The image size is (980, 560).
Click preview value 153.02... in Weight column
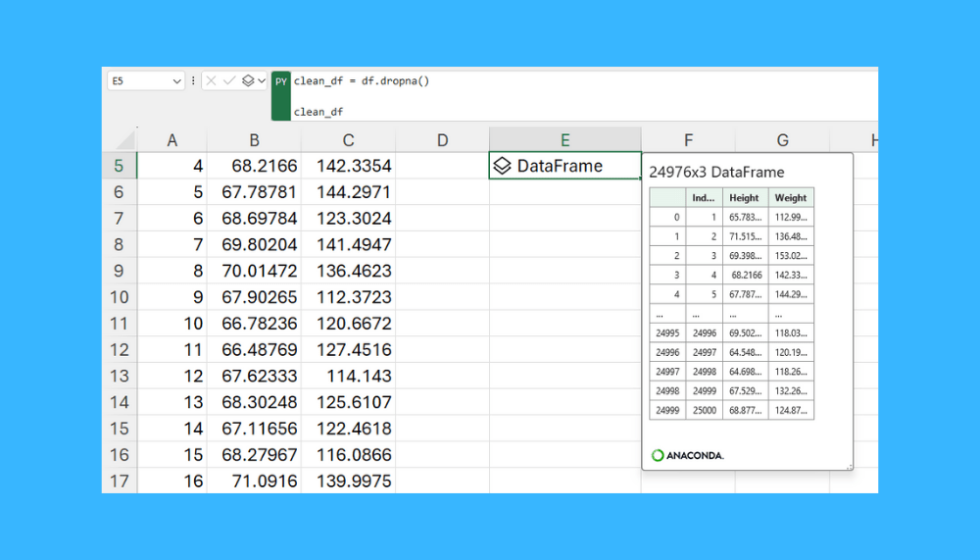791,256
